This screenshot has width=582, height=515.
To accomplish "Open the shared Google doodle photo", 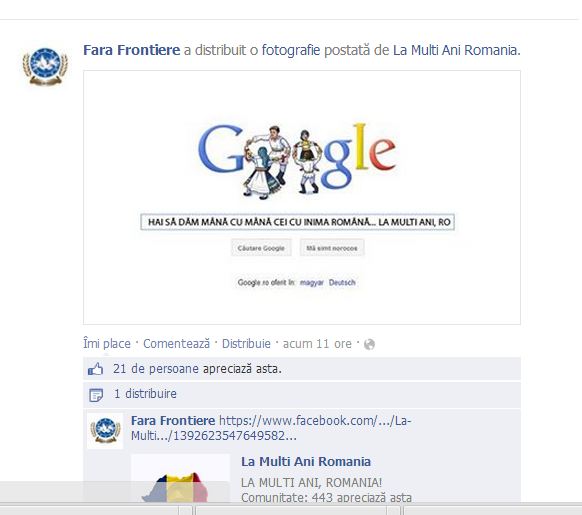I will point(302,197).
